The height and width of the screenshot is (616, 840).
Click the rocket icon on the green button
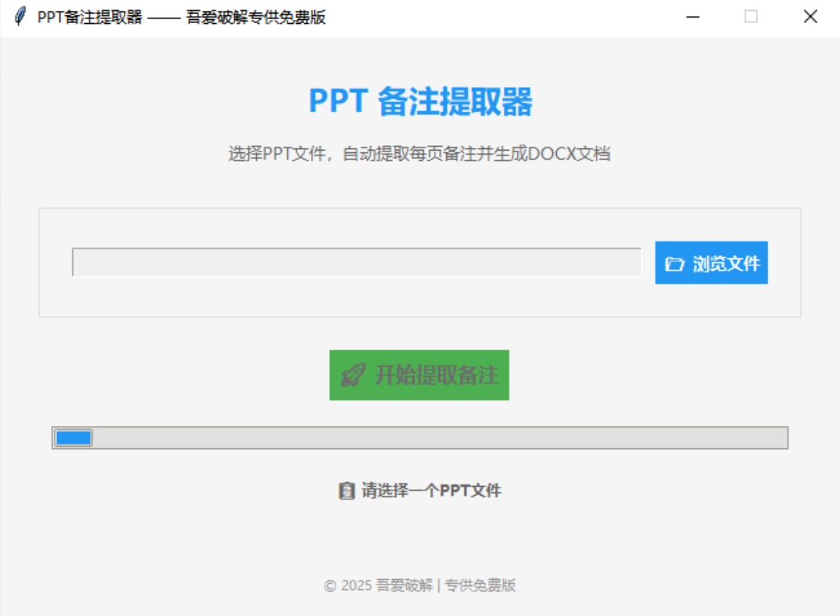tap(353, 375)
